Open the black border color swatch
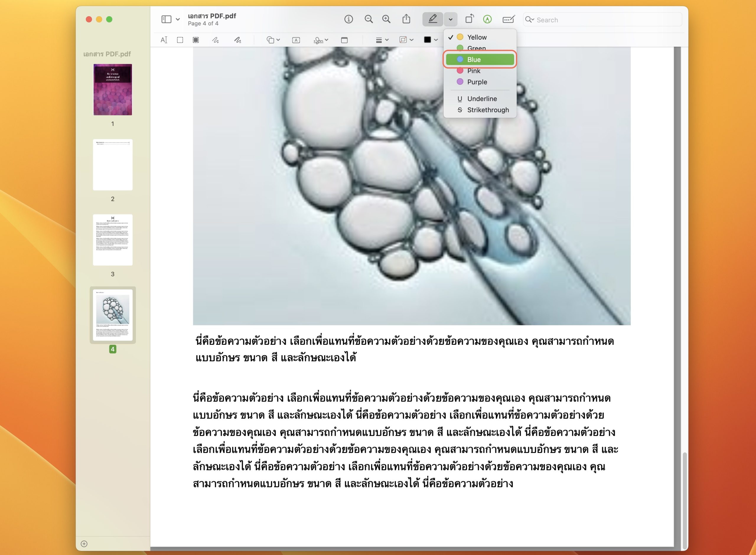The width and height of the screenshot is (756, 555). (x=427, y=40)
